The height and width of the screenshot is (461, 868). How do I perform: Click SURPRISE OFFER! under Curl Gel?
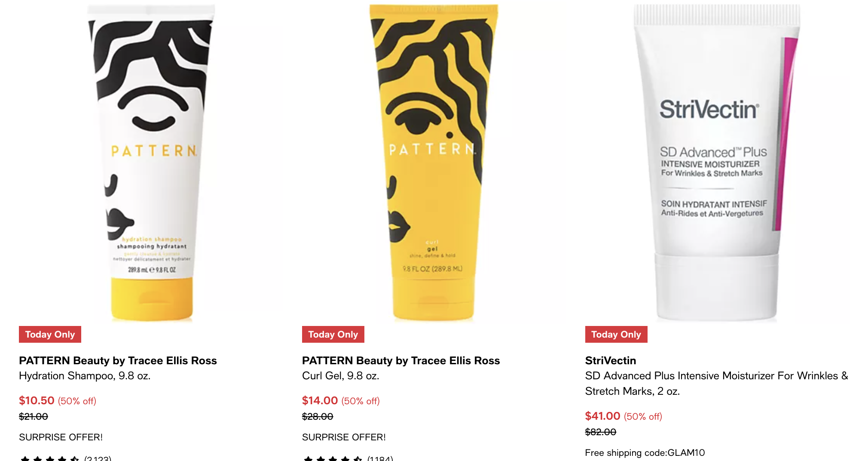344,437
